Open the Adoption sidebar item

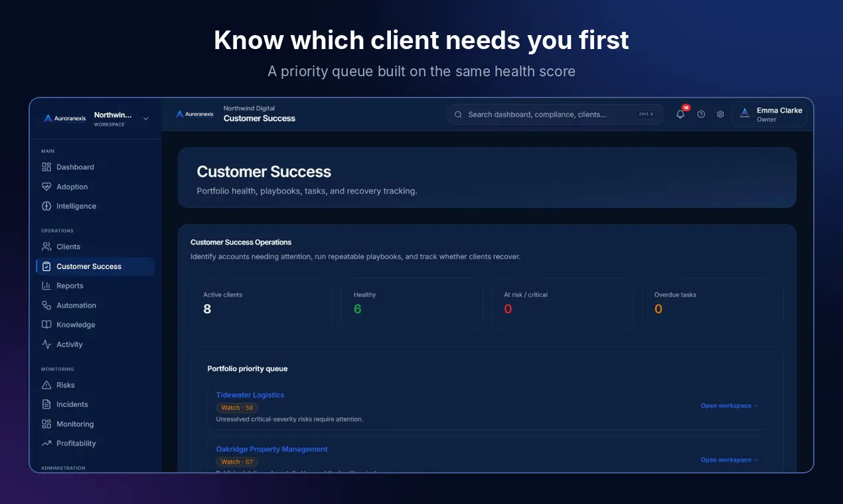pyautogui.click(x=95, y=187)
